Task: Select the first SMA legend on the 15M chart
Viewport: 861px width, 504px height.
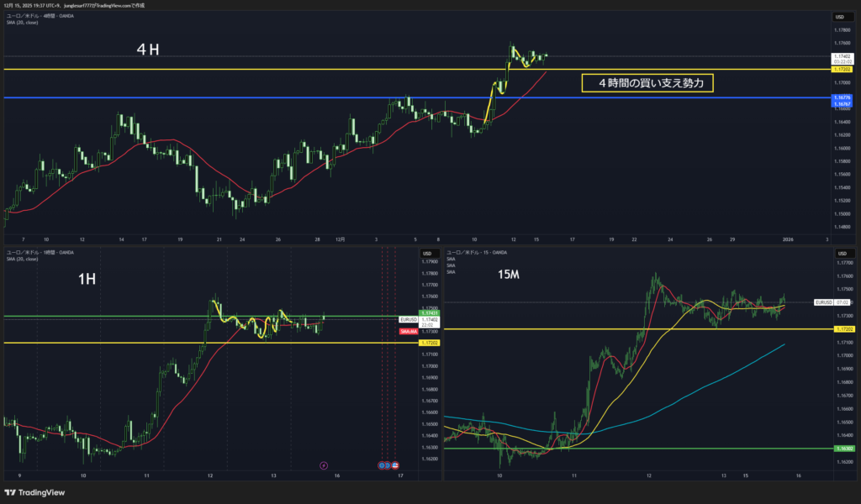Action: [452, 259]
